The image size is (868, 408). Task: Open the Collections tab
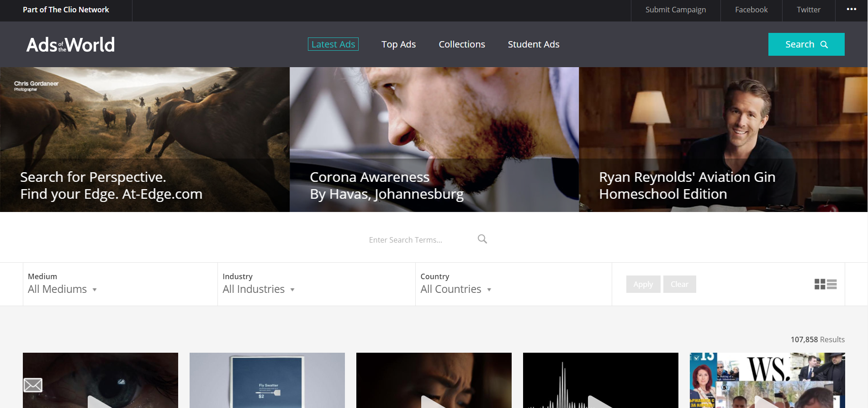click(461, 44)
